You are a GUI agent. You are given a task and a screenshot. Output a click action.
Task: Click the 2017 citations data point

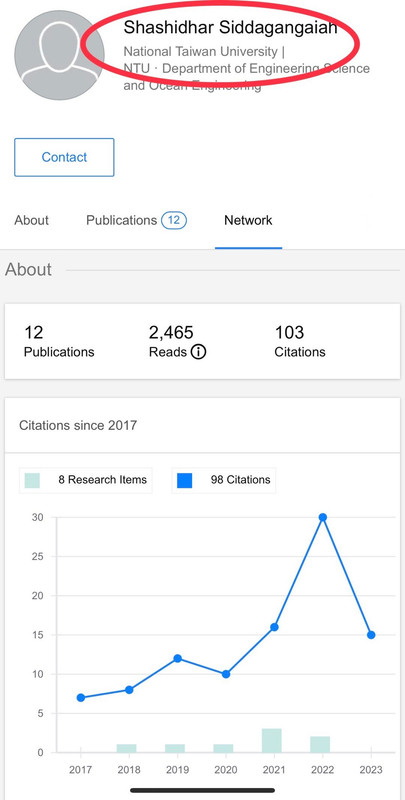(81, 697)
